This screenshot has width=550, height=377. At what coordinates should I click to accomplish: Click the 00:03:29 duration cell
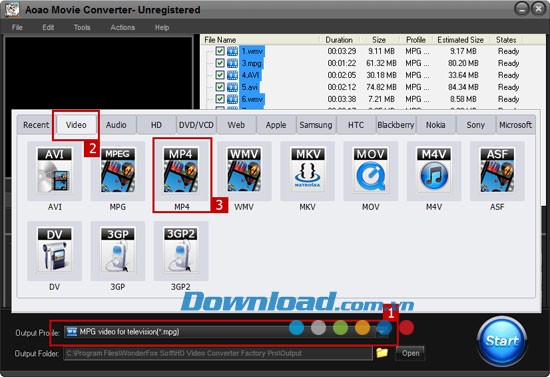point(342,51)
